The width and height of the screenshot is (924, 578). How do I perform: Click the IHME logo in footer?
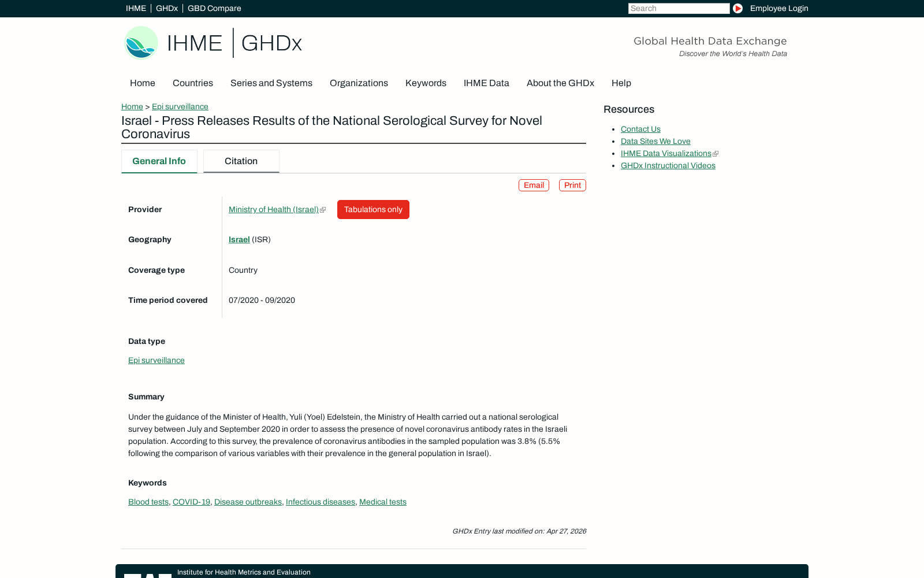click(148, 575)
